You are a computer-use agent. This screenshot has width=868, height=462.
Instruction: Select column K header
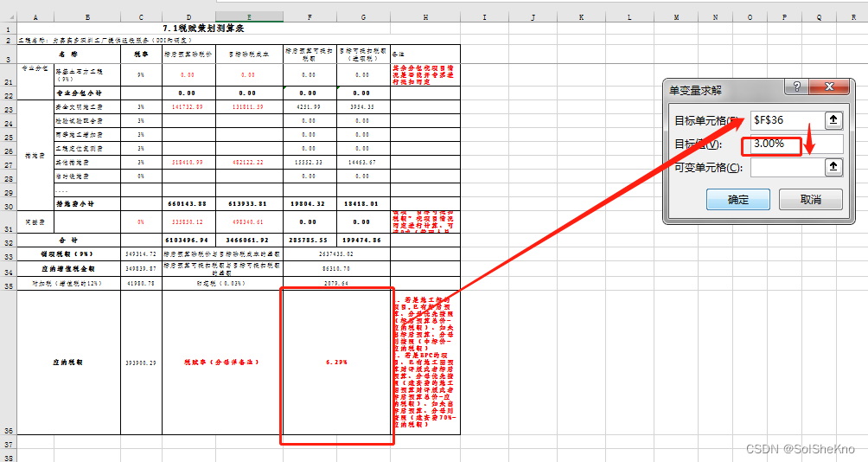[581, 17]
